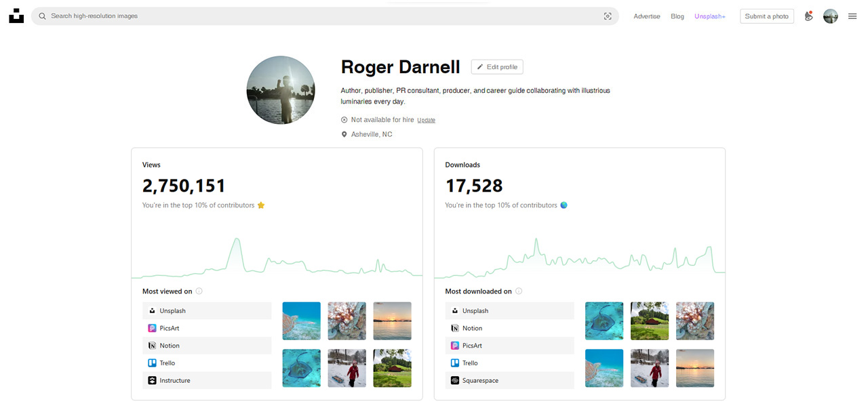Click the Unsplash icon in Most viewed list
The width and height of the screenshot is (868, 414).
point(152,311)
